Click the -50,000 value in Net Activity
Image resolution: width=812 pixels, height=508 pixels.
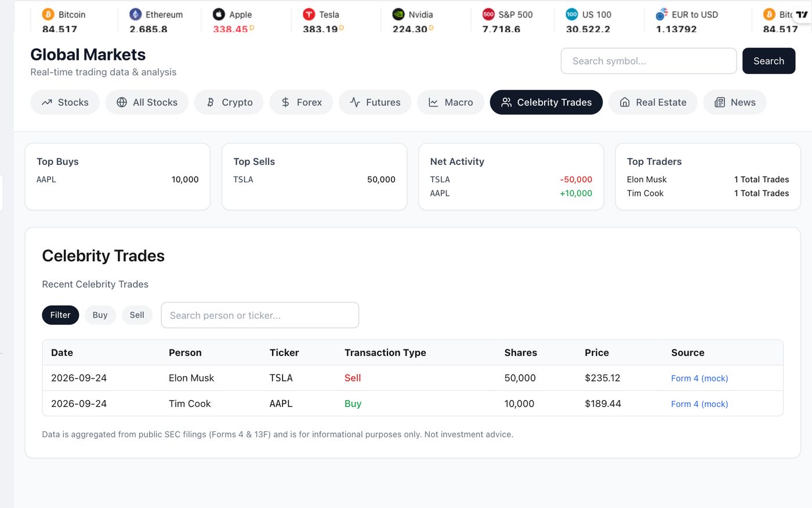[576, 179]
